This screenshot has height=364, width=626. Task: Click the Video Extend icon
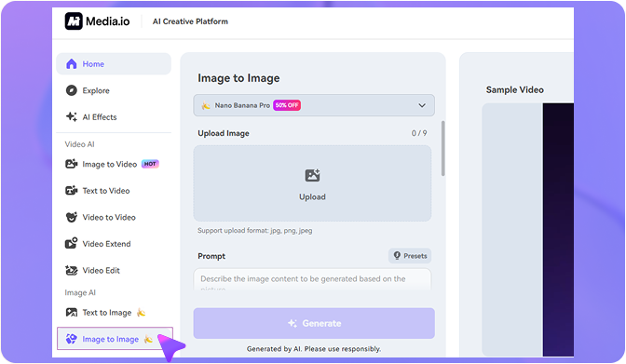coord(72,244)
